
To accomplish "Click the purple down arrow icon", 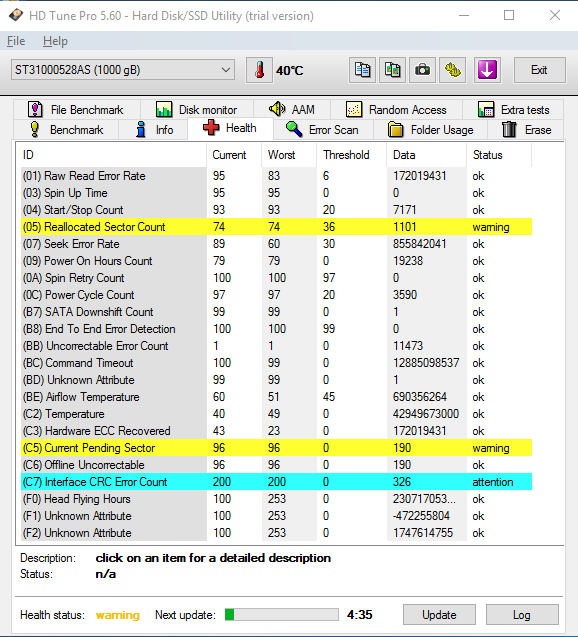I will pos(487,70).
